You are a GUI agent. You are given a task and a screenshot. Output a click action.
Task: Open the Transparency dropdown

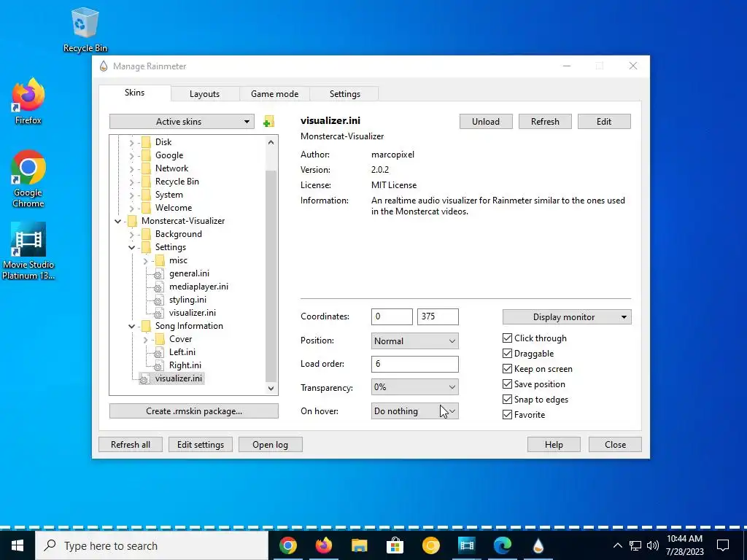click(414, 387)
